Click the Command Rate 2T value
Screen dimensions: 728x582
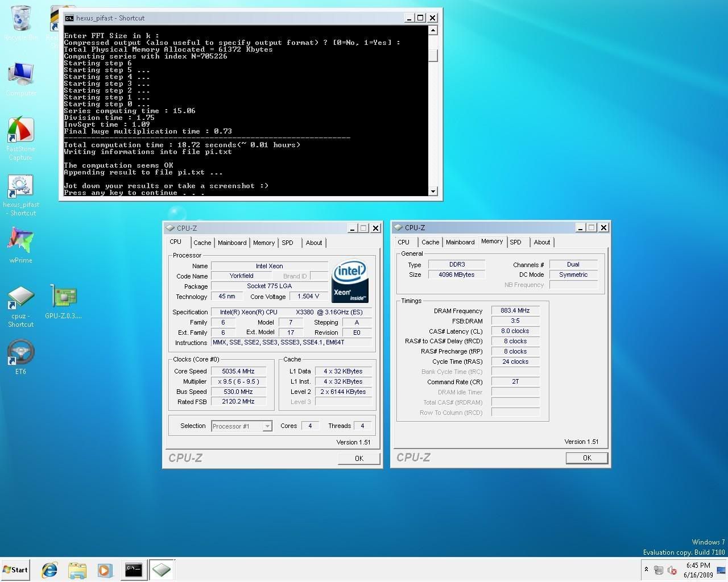coord(515,381)
